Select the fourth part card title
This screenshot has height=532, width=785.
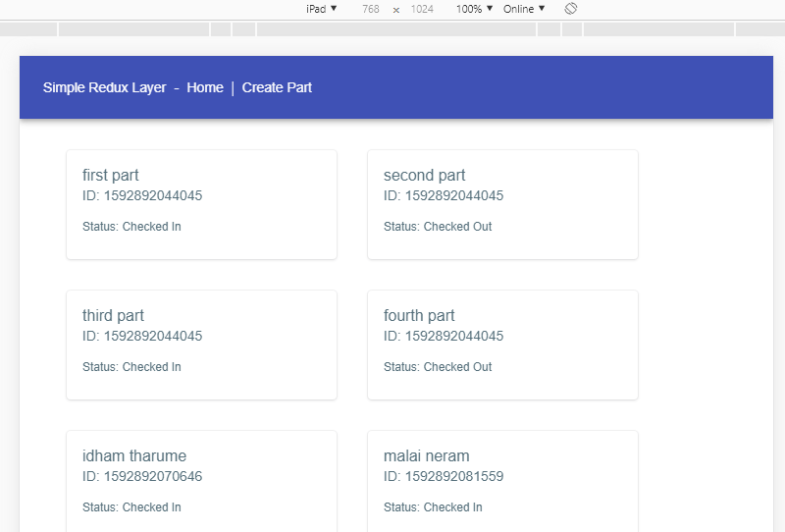419,316
